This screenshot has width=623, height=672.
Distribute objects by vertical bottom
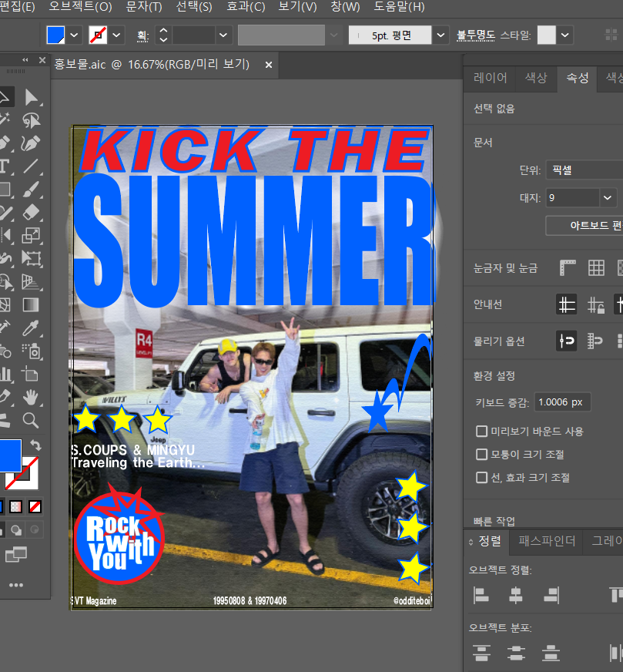click(x=551, y=654)
